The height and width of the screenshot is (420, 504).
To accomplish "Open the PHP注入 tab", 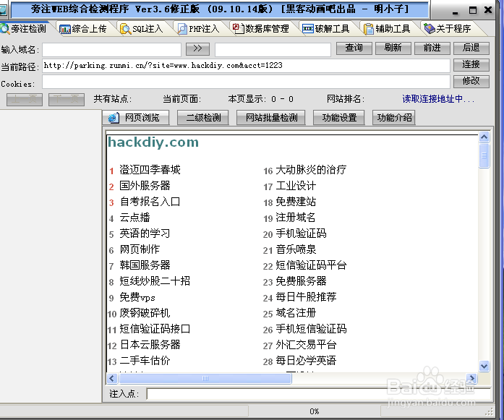I will (198, 29).
